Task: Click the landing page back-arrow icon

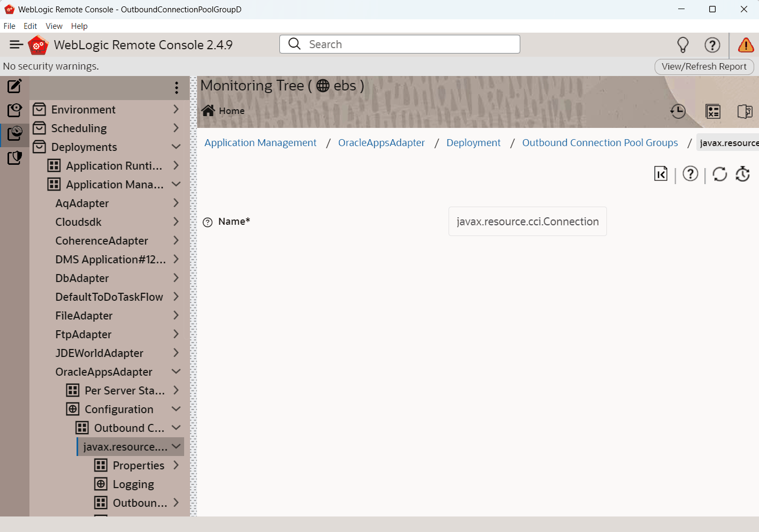Action: coord(661,174)
